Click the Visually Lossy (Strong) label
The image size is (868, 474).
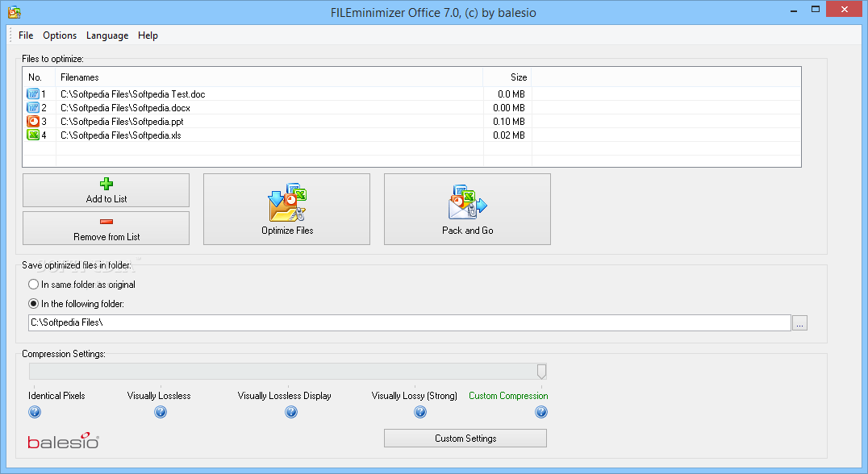(414, 396)
